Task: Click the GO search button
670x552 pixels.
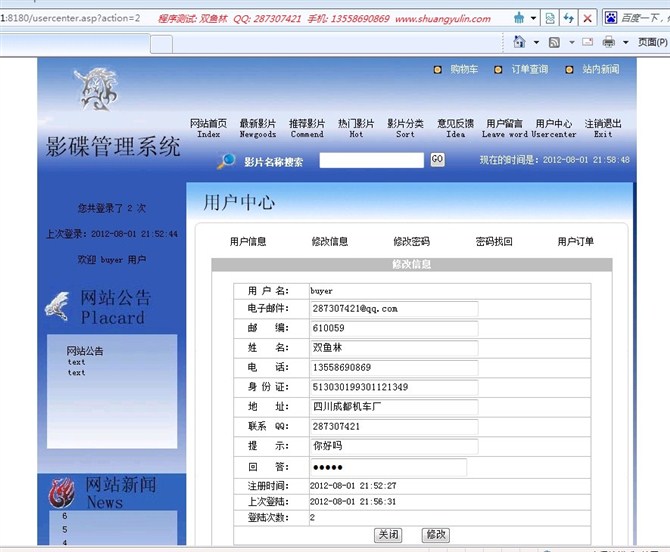Action: 437,159
